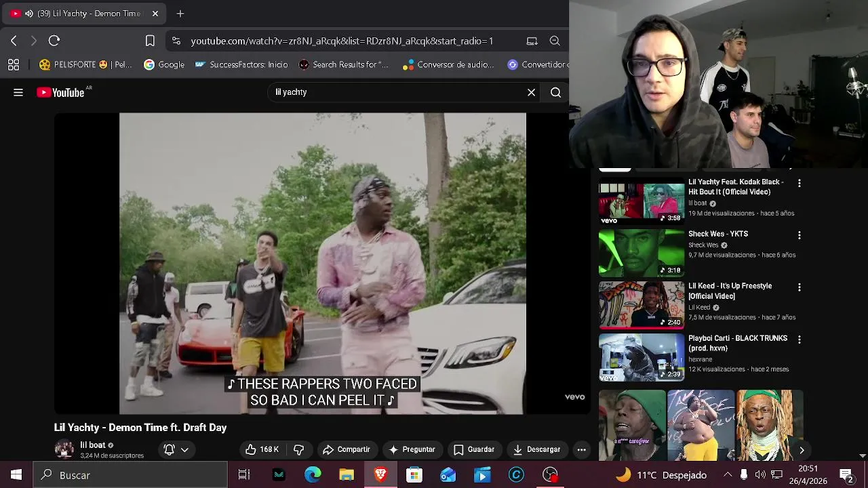Image resolution: width=868 pixels, height=488 pixels.
Task: Expand the subscription options chevron
Action: (184, 449)
